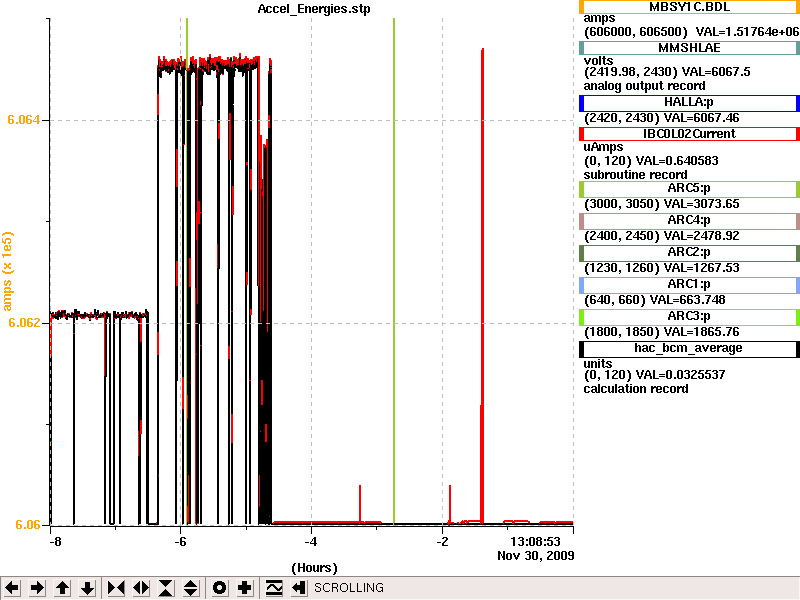Click the wave graph refresh icon

pyautogui.click(x=274, y=588)
